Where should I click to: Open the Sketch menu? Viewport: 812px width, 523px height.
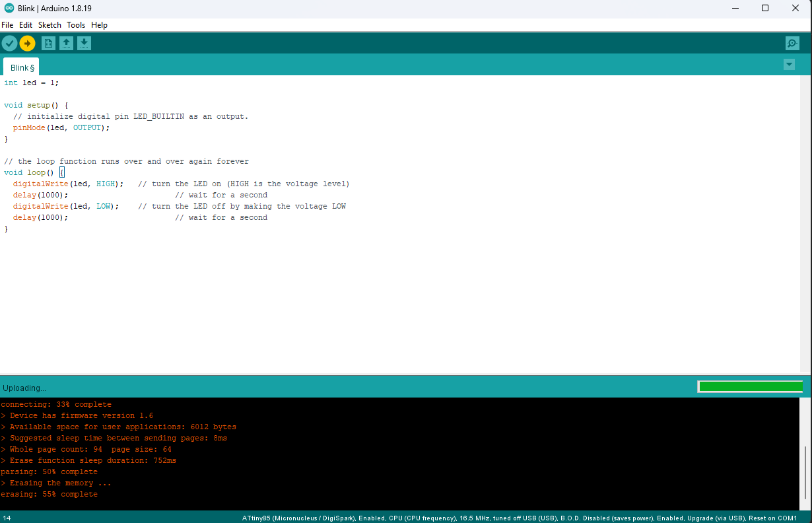click(x=50, y=25)
